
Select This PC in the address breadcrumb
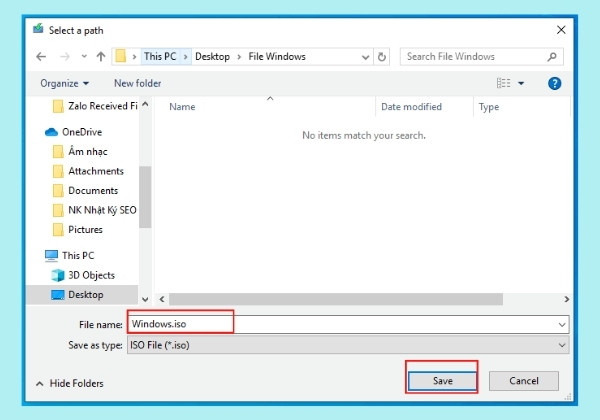(x=160, y=57)
